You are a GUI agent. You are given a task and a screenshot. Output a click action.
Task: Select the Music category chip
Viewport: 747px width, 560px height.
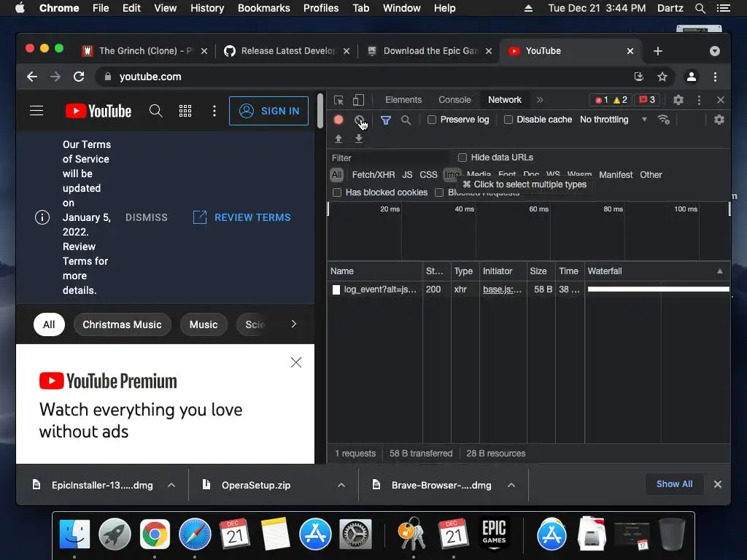[204, 324]
